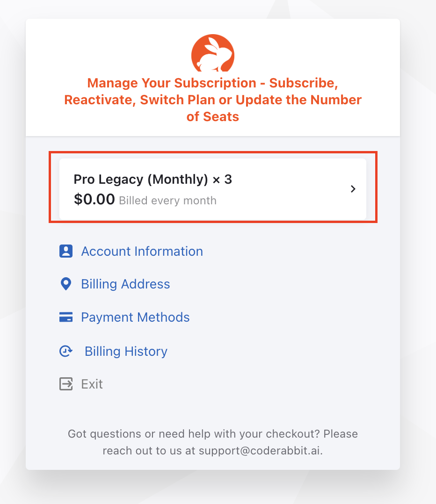Click the $0.00 price amount

[x=94, y=200]
